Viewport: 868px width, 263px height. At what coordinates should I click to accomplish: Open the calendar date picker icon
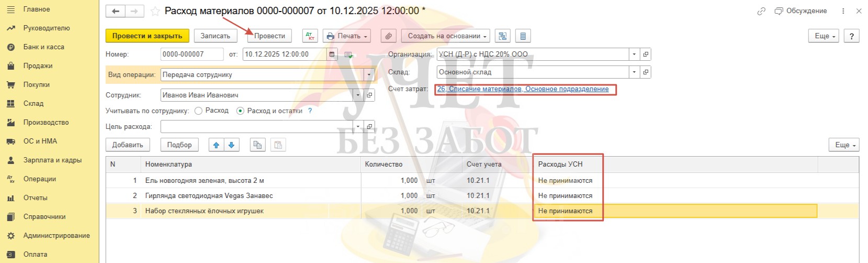point(332,54)
